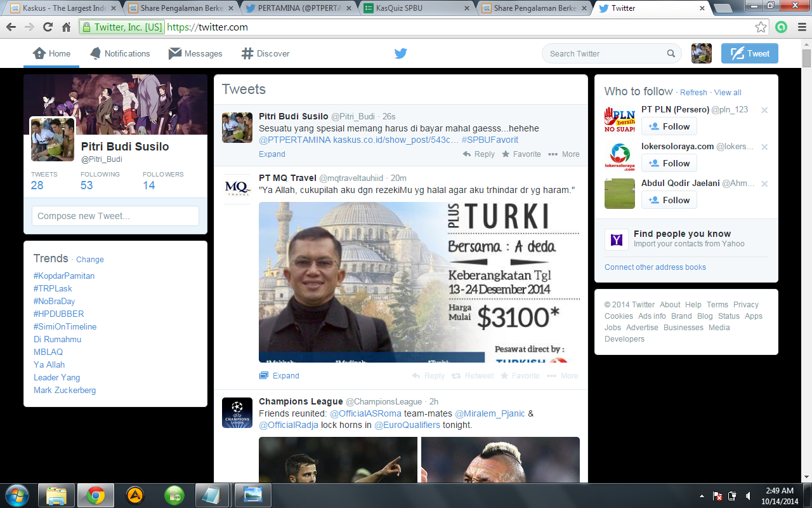
Task: Open the Mark Zuckerberg trend
Action: click(x=65, y=390)
